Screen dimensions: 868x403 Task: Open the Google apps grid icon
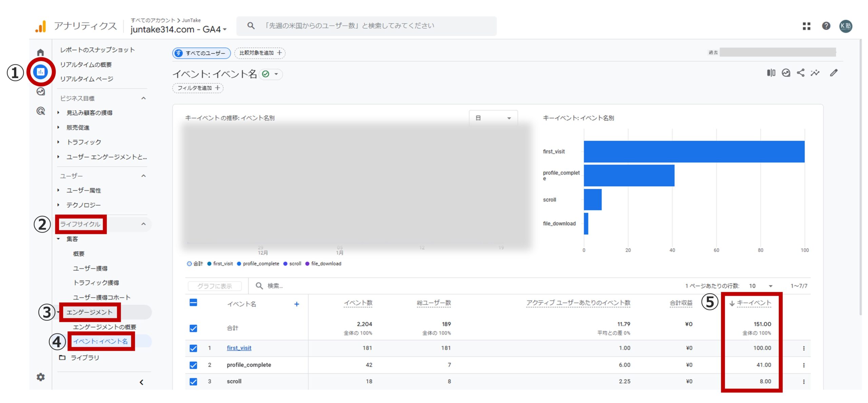[807, 26]
